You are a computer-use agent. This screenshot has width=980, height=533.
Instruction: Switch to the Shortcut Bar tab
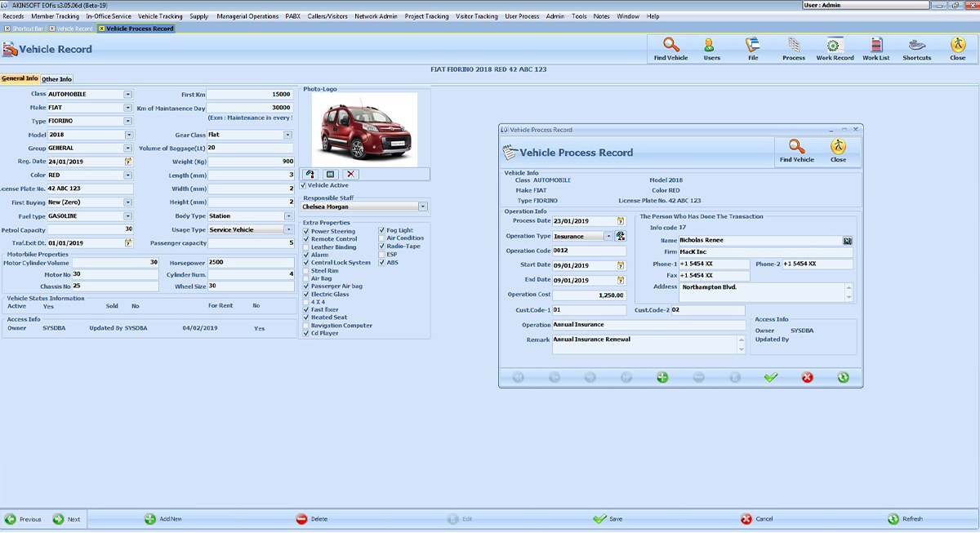click(23, 29)
